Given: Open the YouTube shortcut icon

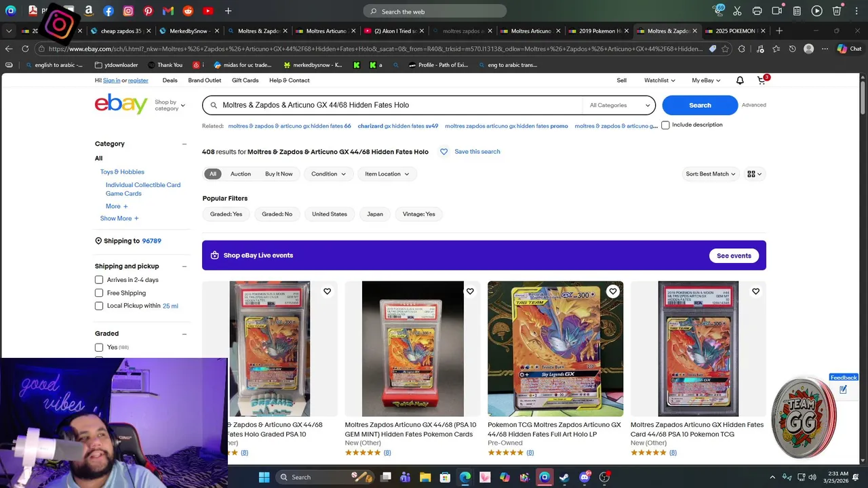Looking at the screenshot, I should point(208,11).
